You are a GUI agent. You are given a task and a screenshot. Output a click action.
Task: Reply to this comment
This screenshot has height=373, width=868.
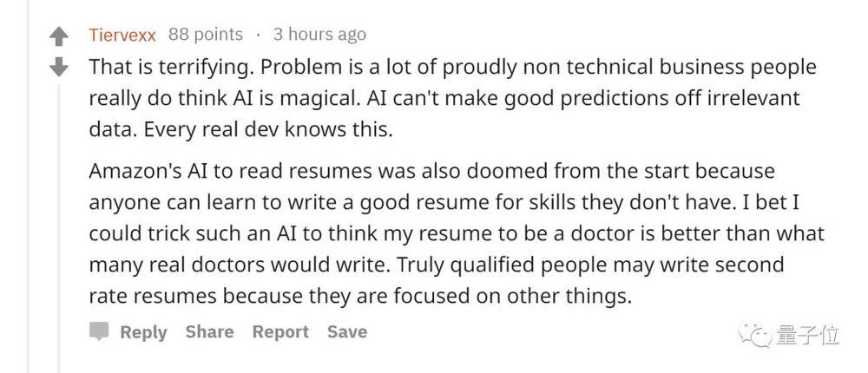click(143, 332)
